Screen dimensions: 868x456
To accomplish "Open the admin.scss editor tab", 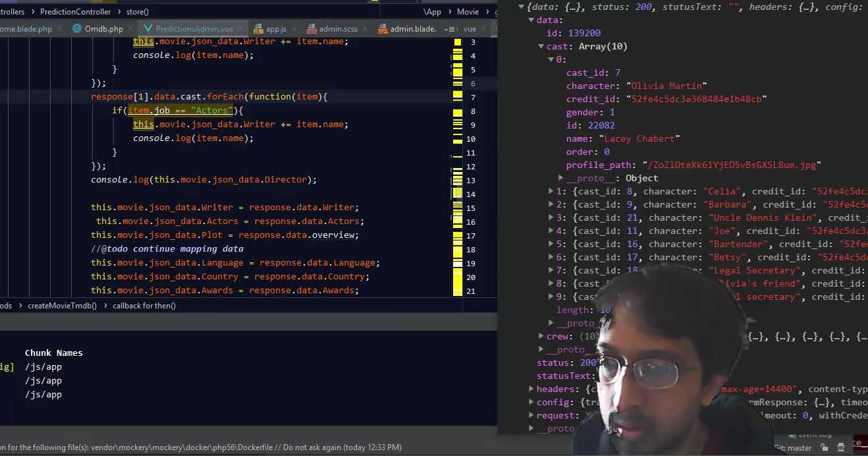I will [338, 29].
